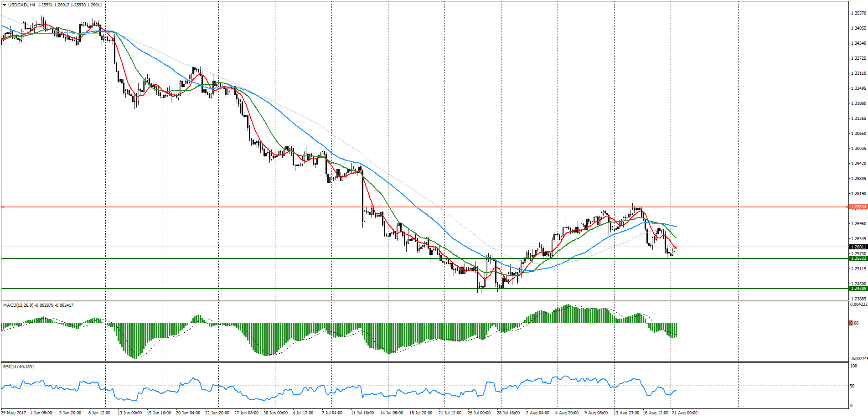Click the black 1.26011 current price label
The image size is (868, 418).
coord(858,247)
